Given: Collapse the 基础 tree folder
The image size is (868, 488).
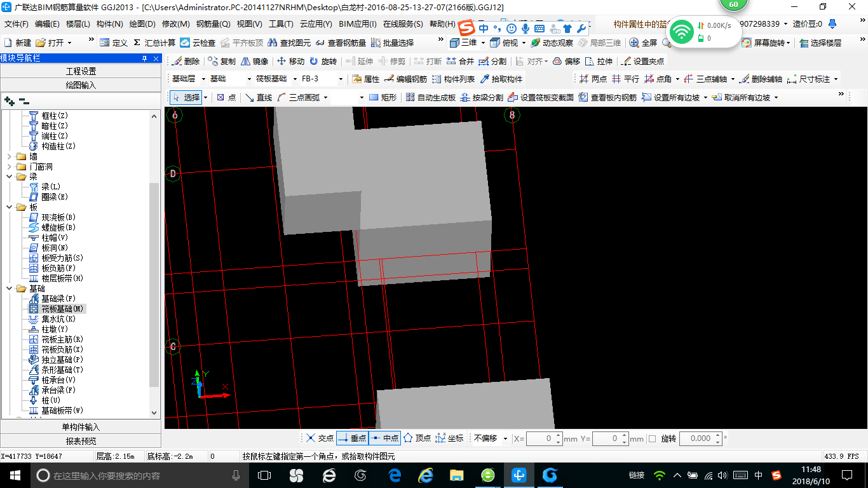Looking at the screenshot, I should pos(9,288).
